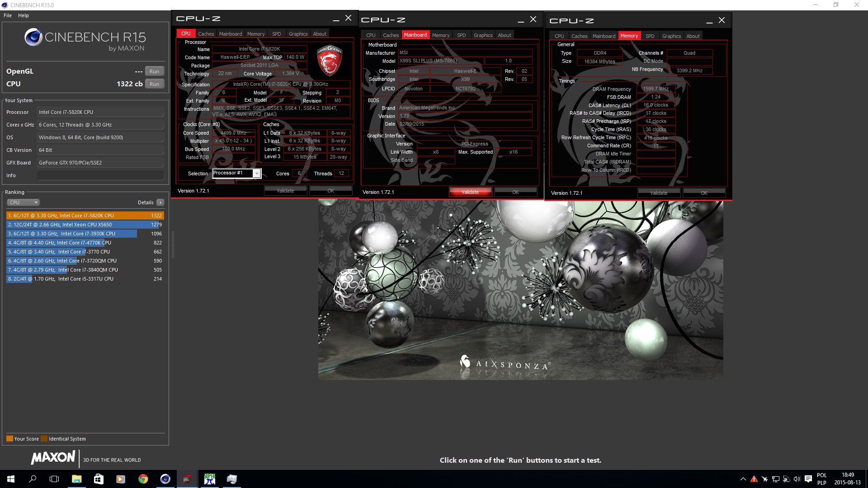This screenshot has height=488, width=868.
Task: Open Windows Store from the taskbar
Action: 99,479
